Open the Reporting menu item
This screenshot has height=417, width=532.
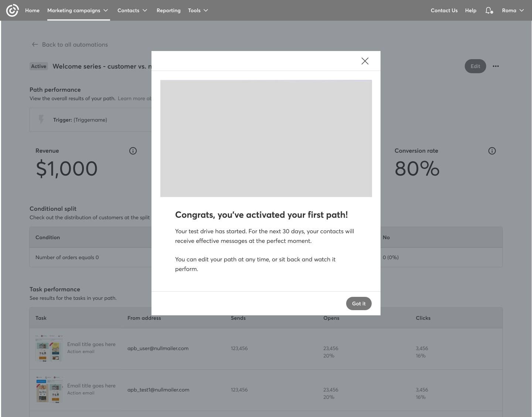pos(168,10)
